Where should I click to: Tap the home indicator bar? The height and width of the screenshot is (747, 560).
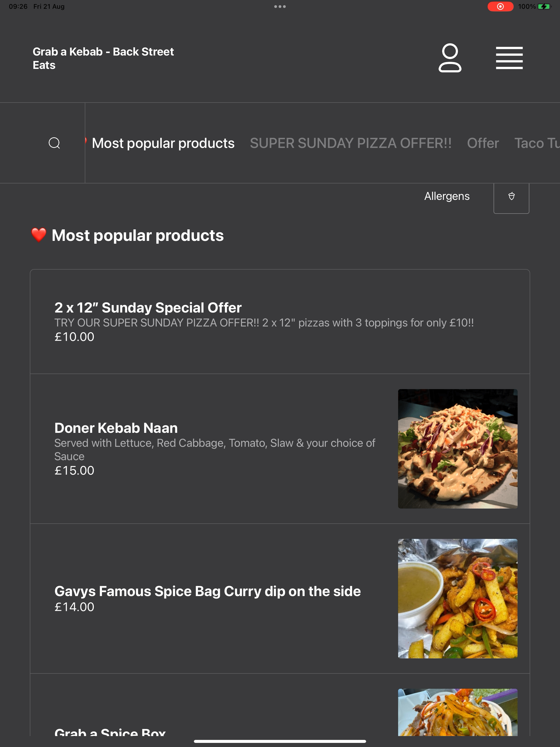pos(280,741)
